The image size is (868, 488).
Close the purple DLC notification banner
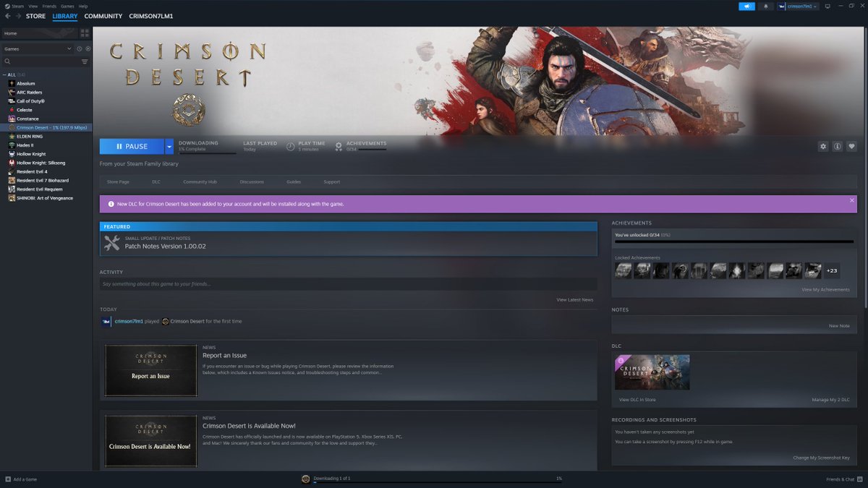click(x=851, y=200)
